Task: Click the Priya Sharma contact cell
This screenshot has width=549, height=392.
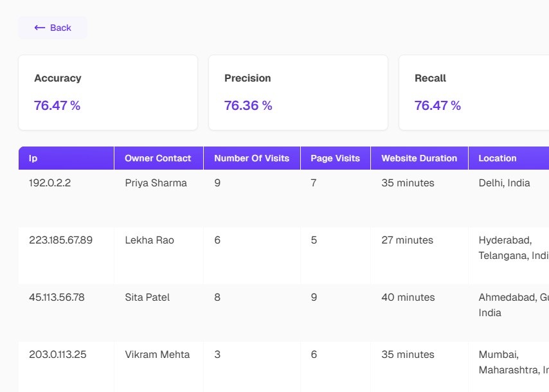Action: click(159, 199)
